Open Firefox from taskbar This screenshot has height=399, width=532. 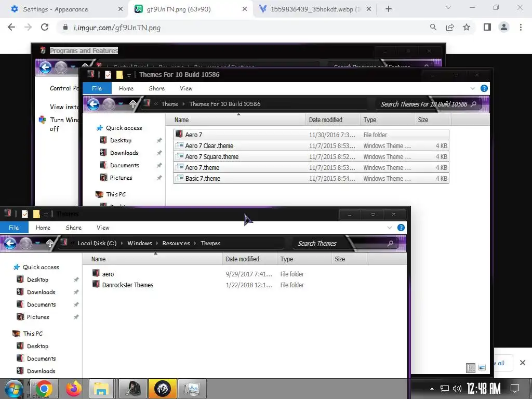[x=74, y=389]
